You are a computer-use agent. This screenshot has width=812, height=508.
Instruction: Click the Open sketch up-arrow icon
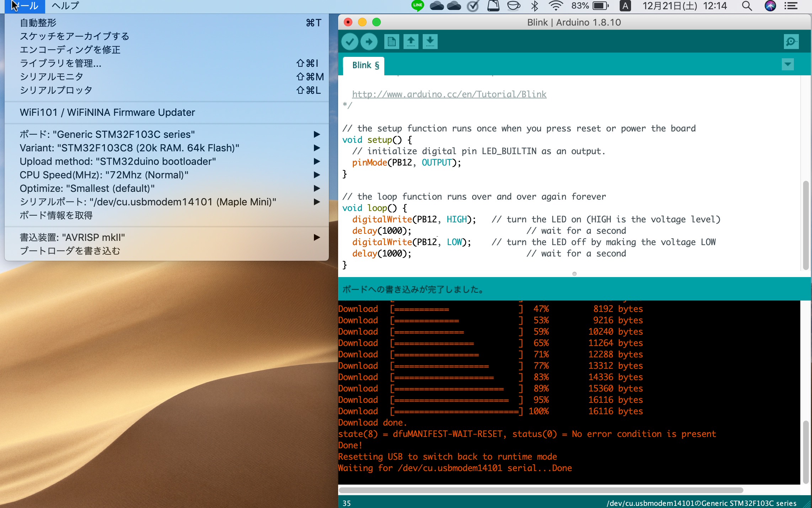[411, 42]
